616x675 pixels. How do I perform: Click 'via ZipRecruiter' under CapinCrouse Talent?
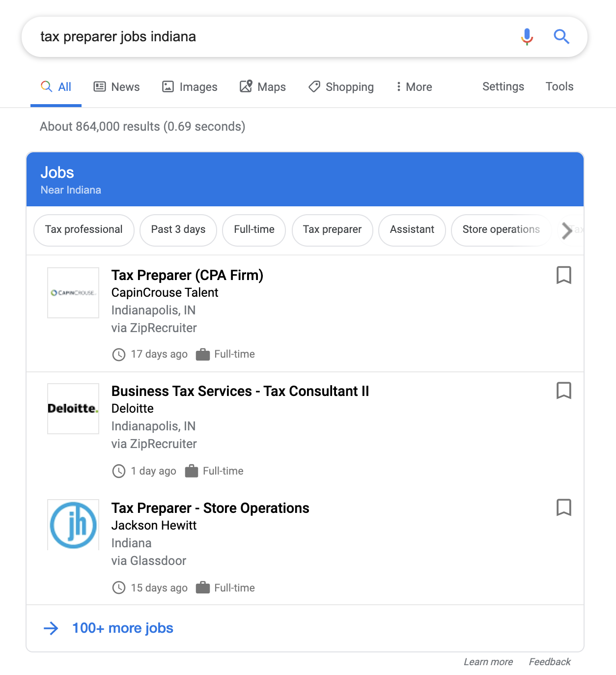(154, 328)
